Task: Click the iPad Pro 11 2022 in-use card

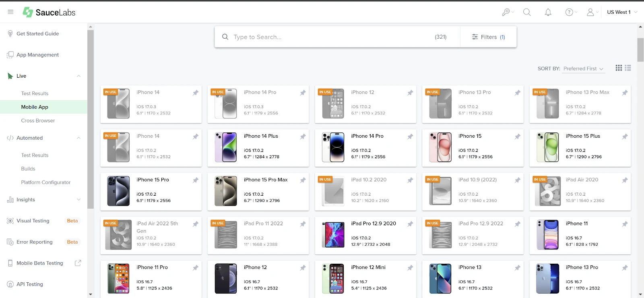Action: click(x=258, y=236)
